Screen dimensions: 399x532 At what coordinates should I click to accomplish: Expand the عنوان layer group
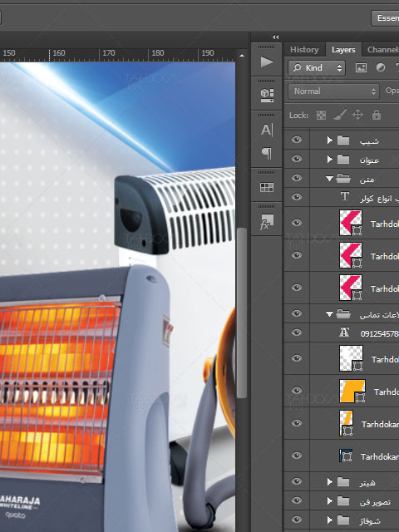(x=329, y=159)
